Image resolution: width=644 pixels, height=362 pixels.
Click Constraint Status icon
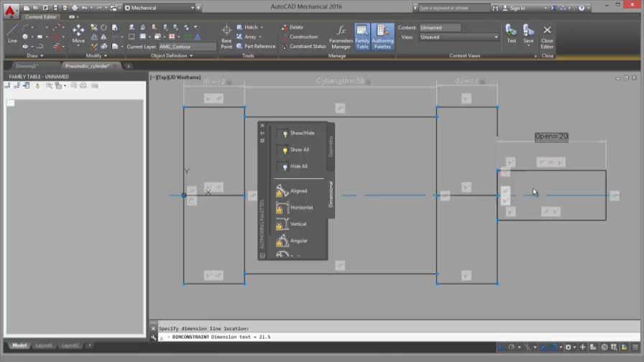[284, 47]
